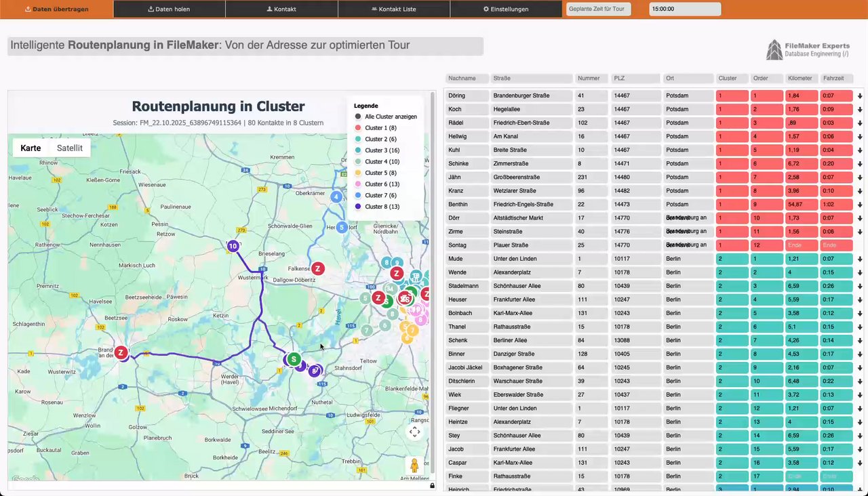Click the red Z marker near Brandenburg

121,352
